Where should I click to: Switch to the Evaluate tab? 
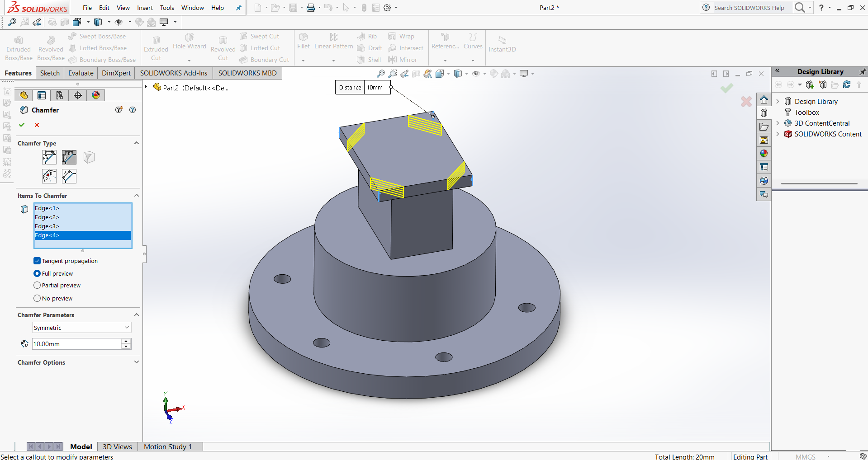coord(81,73)
